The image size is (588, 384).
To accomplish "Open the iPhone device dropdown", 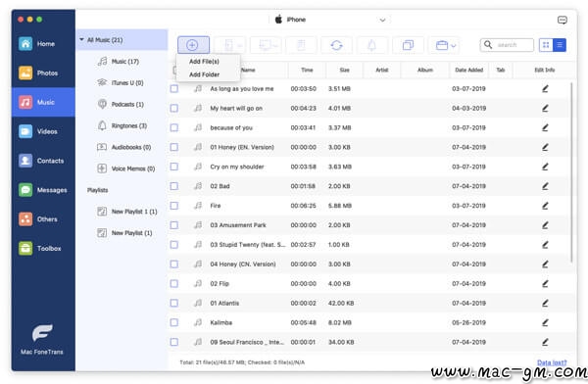I will coord(330,20).
